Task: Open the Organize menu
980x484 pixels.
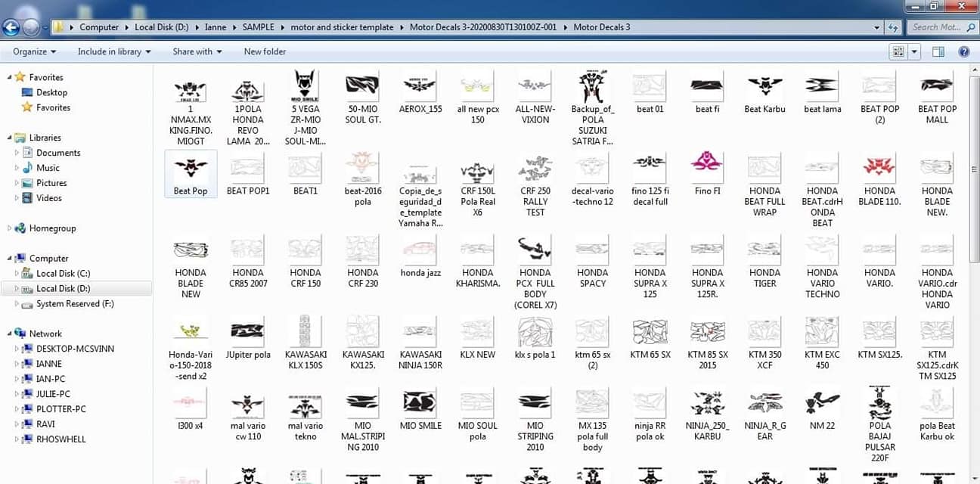Action: point(35,51)
